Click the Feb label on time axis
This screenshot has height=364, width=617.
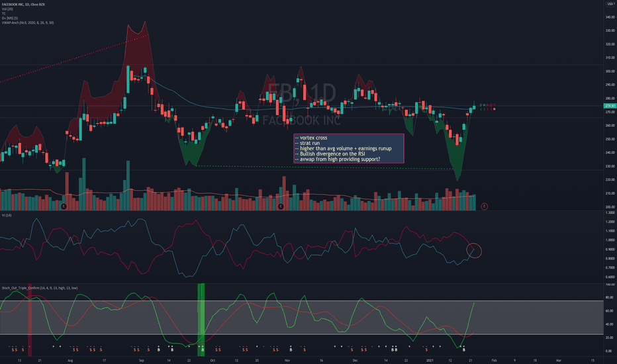click(495, 360)
